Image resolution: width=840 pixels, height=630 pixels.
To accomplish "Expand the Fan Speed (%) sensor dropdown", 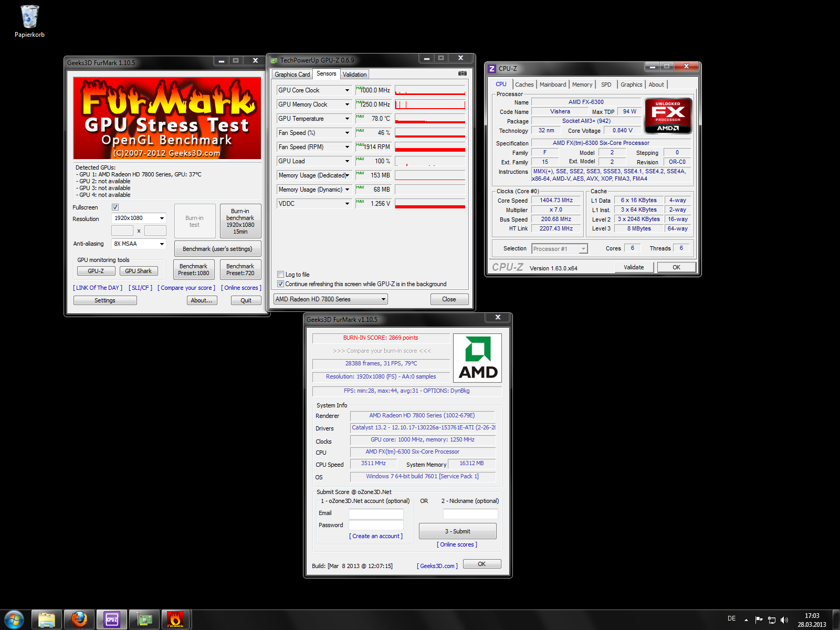I will pyautogui.click(x=347, y=133).
